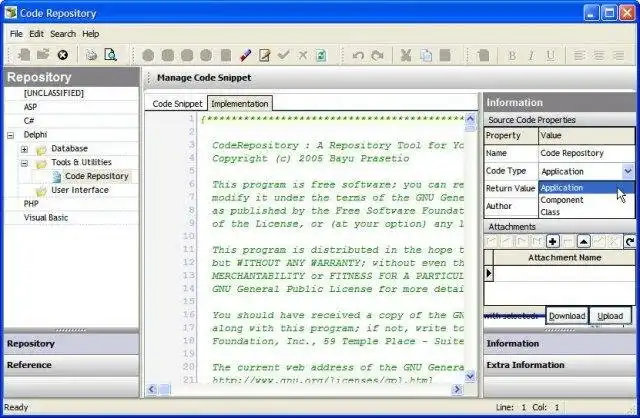Click the refresh arrow in Attachments toolbar
Screen dimensions: 640x418
[629, 242]
